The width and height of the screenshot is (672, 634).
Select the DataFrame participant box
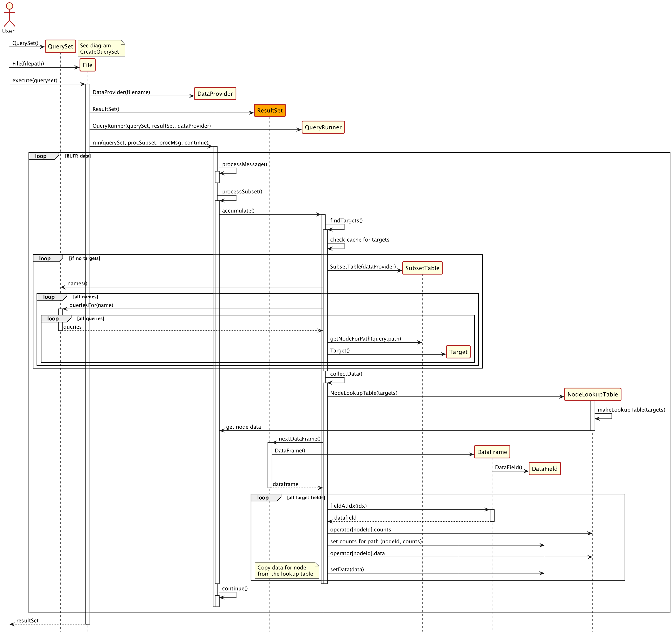pos(492,452)
